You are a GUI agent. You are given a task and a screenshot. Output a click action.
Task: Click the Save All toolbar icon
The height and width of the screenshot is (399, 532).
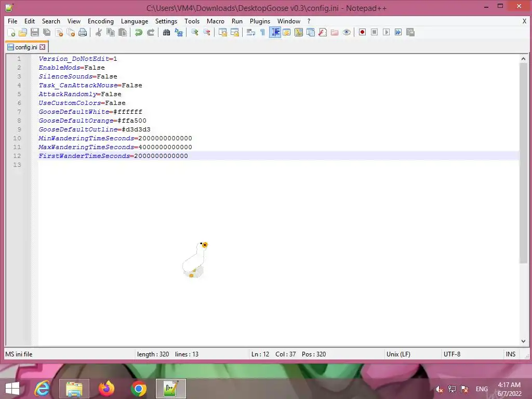click(47, 32)
